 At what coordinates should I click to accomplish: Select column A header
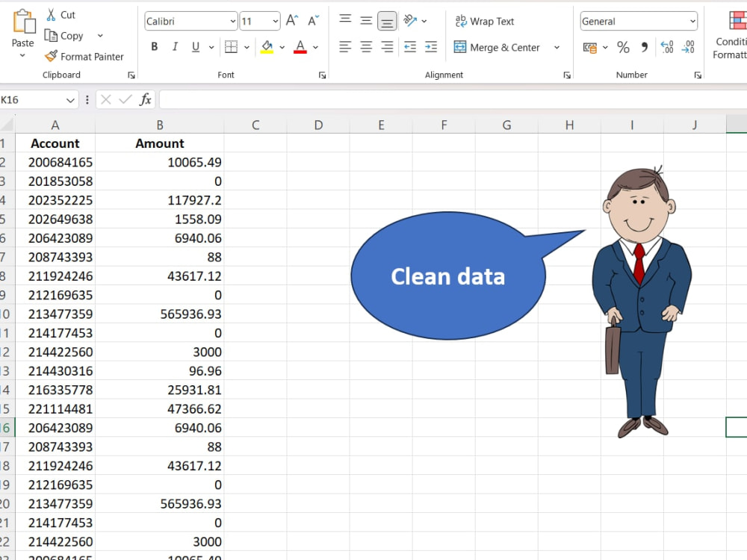click(55, 125)
